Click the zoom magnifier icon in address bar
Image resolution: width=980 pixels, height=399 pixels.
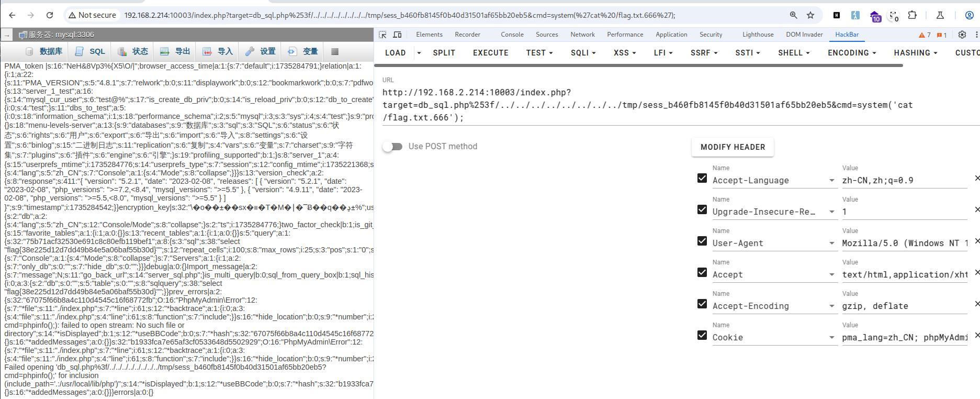pos(794,15)
